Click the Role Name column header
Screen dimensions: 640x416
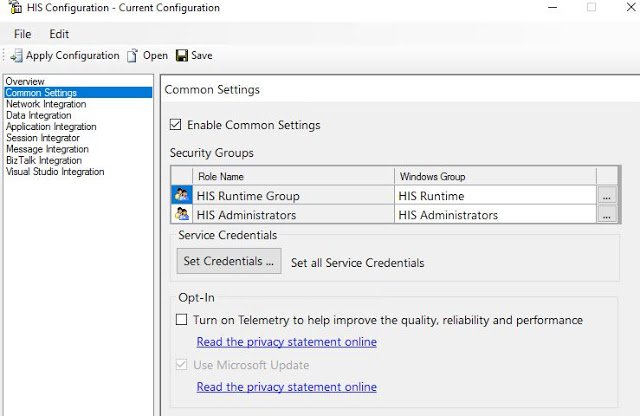[293, 176]
